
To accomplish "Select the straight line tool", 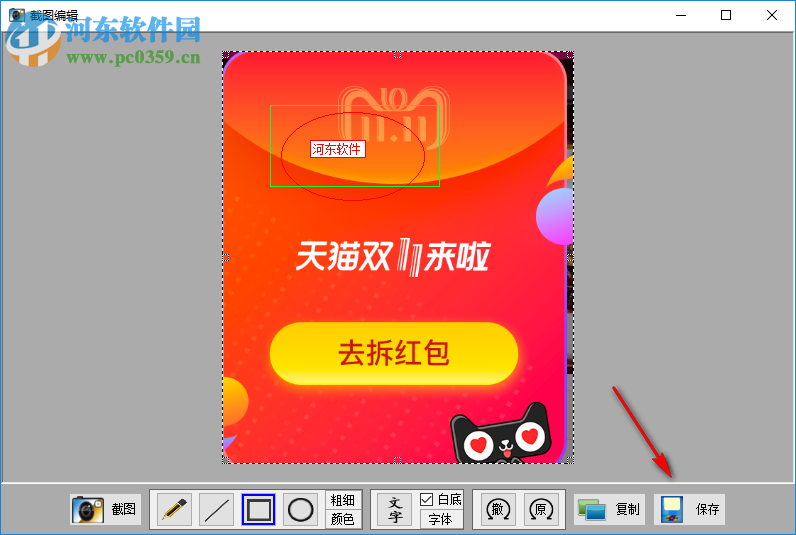I will [x=216, y=509].
